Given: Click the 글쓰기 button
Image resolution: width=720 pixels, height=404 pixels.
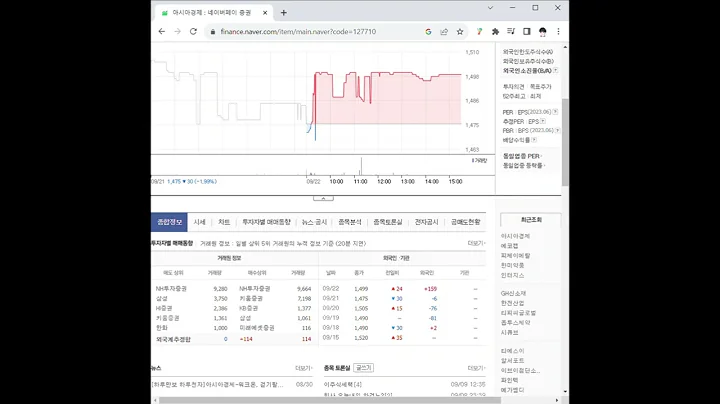Looking at the screenshot, I should point(363,368).
